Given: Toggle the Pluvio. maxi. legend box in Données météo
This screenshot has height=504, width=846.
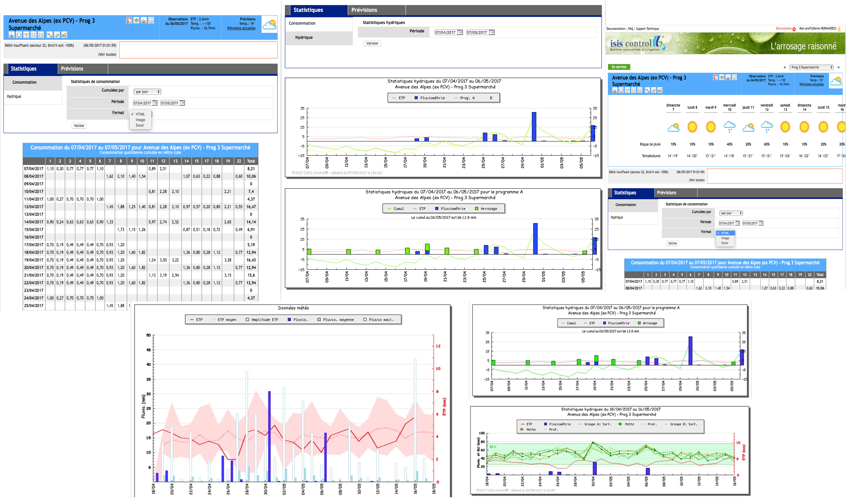Looking at the screenshot, I should [365, 320].
